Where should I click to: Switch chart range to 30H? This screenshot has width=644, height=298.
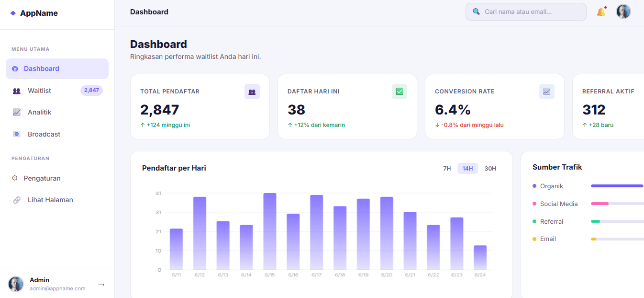click(490, 168)
